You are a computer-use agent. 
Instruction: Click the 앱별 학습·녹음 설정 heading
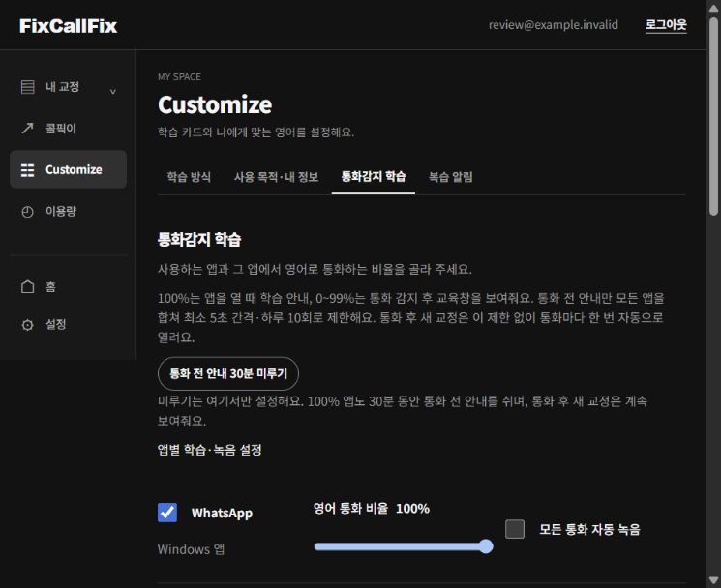coord(210,450)
